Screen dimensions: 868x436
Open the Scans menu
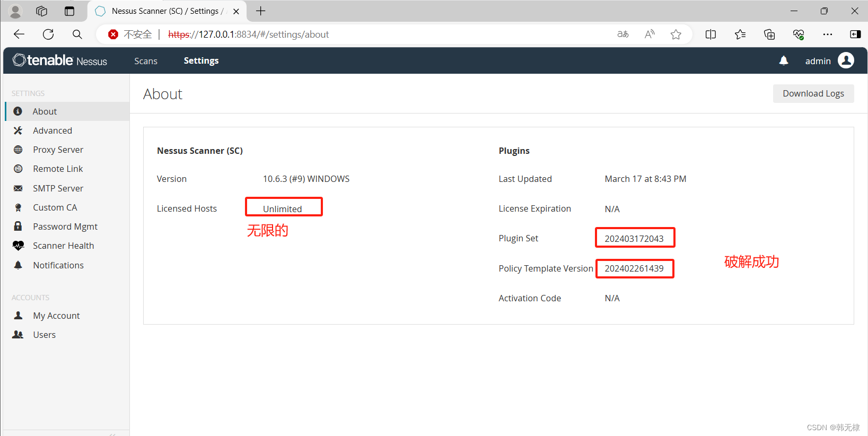pos(146,61)
